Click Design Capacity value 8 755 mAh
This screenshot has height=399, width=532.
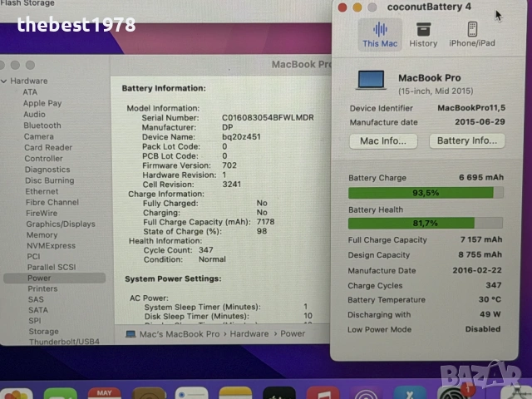(x=480, y=254)
